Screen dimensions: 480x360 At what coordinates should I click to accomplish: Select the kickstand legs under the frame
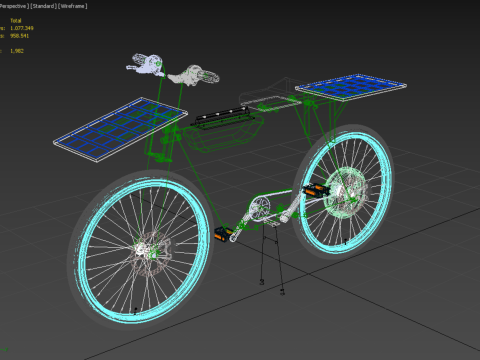[273, 258]
